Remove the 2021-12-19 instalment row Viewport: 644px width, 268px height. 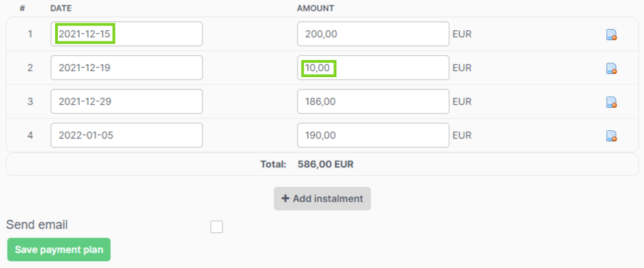tap(612, 69)
